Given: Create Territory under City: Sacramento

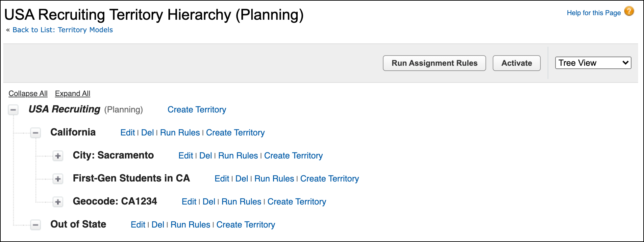Looking at the screenshot, I should pyautogui.click(x=293, y=156).
